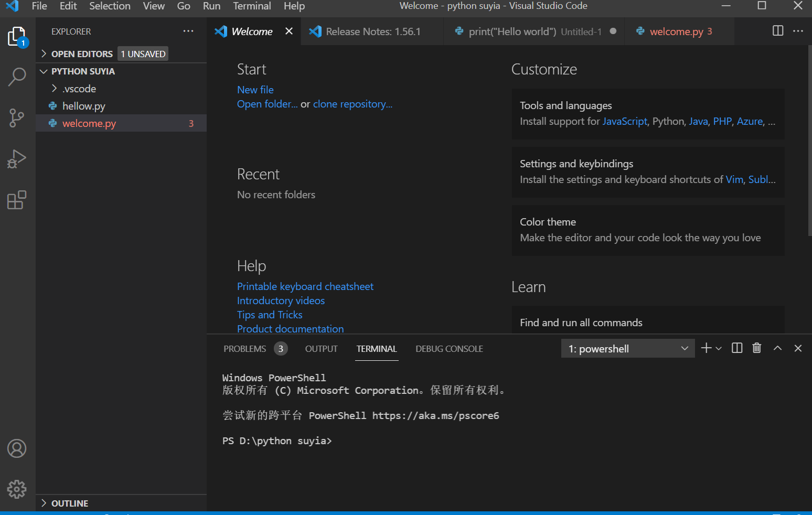Click the Problems count badge 3
The image size is (812, 515).
[x=281, y=349]
